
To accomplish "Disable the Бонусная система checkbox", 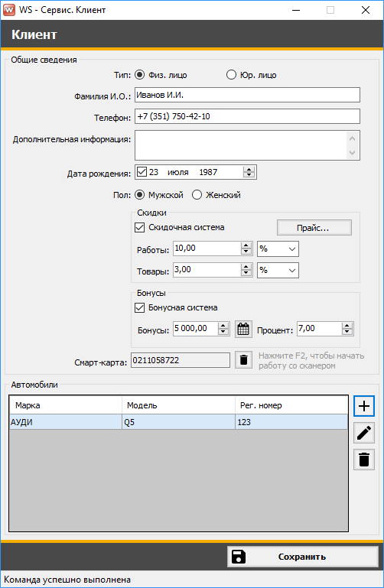I will 139,308.
